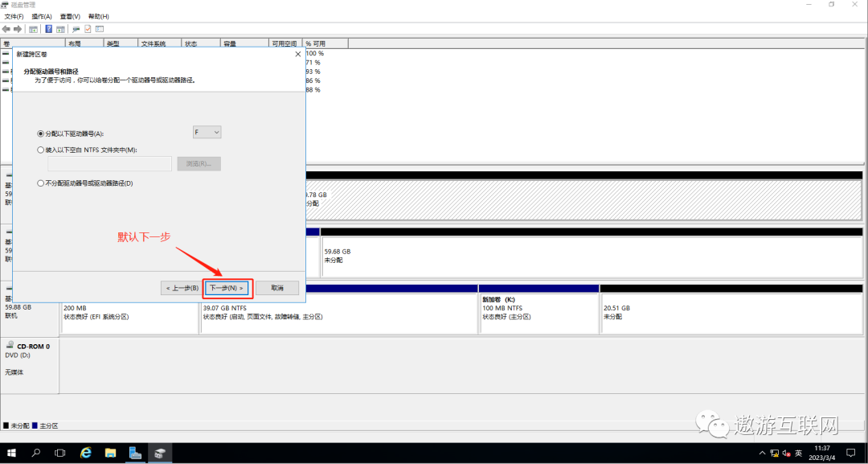
Task: Click the muted volume tray icon
Action: [786, 453]
